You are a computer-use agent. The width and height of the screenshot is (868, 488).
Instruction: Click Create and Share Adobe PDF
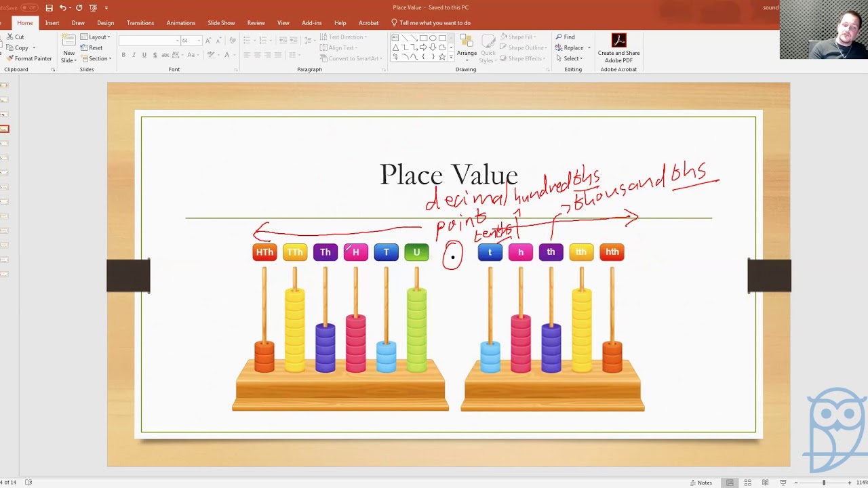pyautogui.click(x=618, y=47)
